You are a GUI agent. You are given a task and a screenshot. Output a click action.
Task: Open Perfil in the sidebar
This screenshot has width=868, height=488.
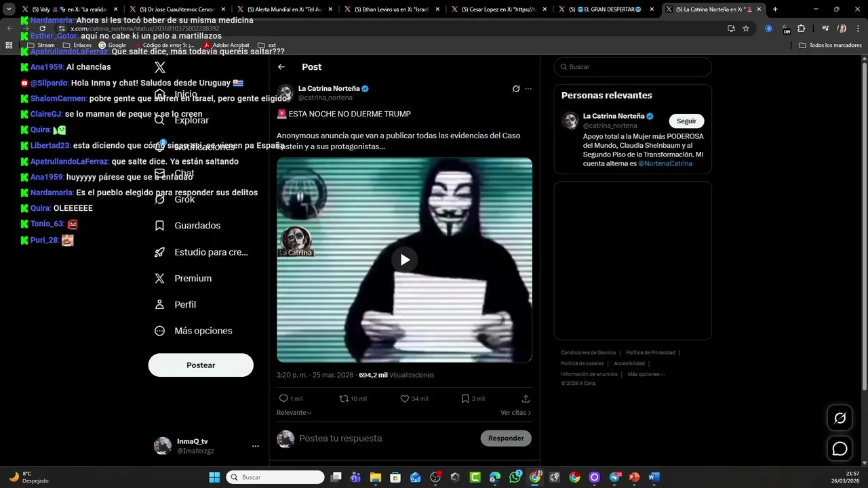coord(176,305)
